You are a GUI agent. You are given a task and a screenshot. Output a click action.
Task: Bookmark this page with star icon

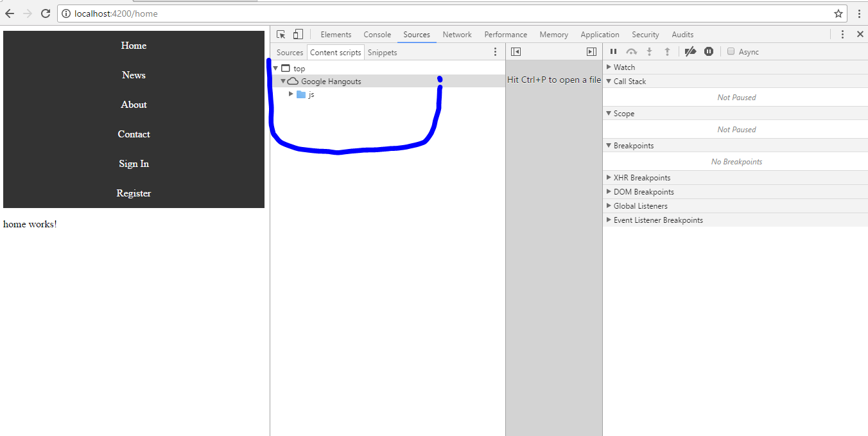tap(838, 13)
